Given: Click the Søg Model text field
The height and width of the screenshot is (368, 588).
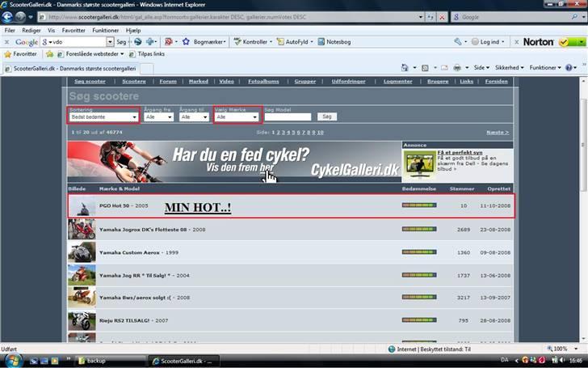Looking at the screenshot, I should point(288,117).
